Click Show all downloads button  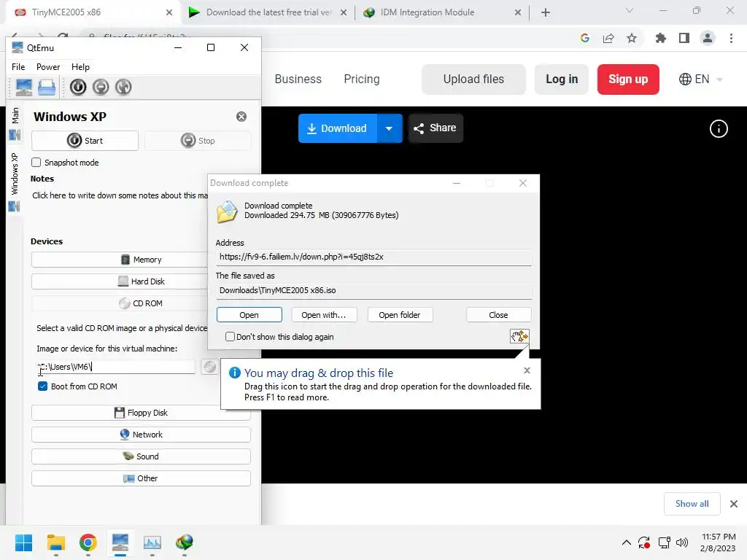pos(692,504)
